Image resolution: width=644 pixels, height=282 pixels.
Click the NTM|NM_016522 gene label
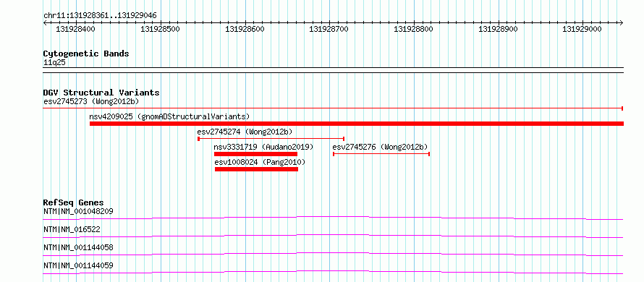72,229
